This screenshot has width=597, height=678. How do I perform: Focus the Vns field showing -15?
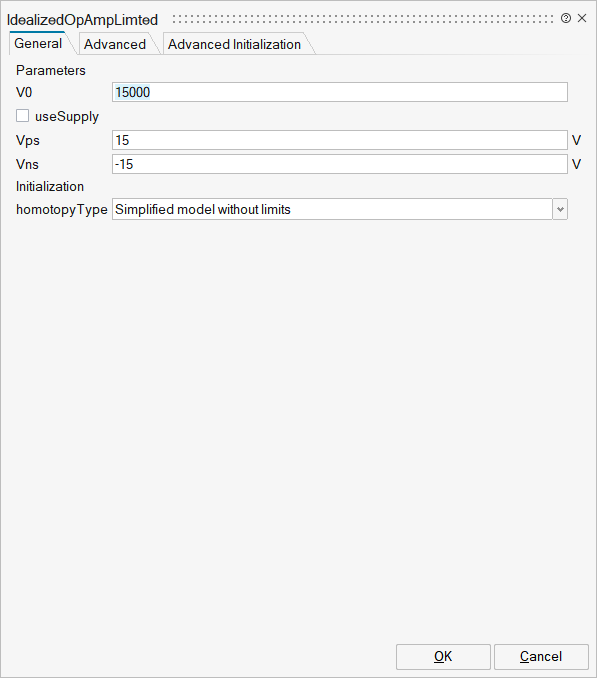tap(340, 164)
